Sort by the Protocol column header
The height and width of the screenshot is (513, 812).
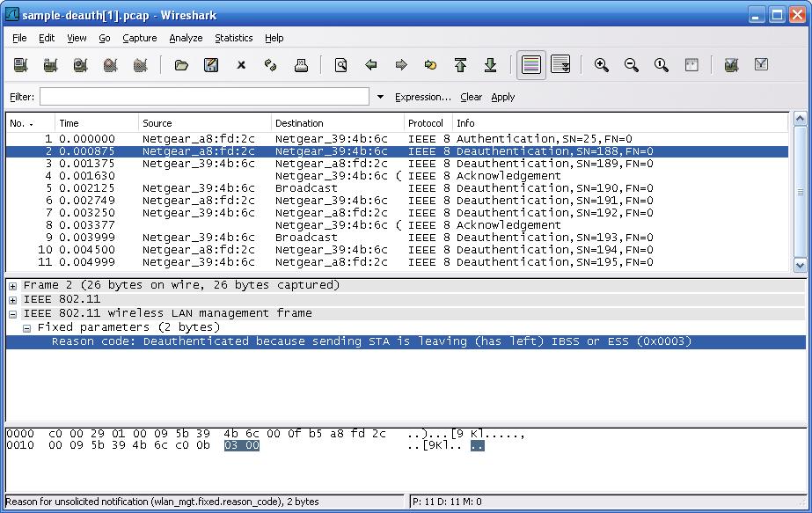click(428, 123)
